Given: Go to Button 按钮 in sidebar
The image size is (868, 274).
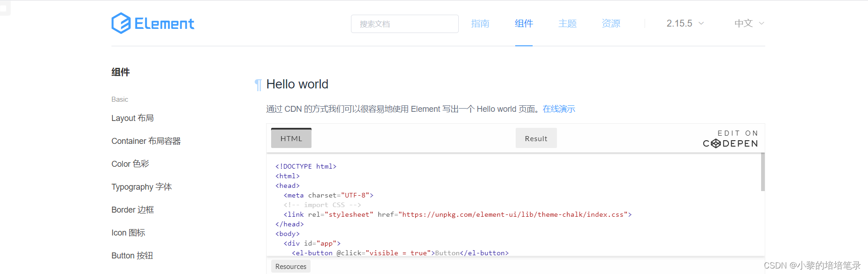Looking at the screenshot, I should [132, 256].
